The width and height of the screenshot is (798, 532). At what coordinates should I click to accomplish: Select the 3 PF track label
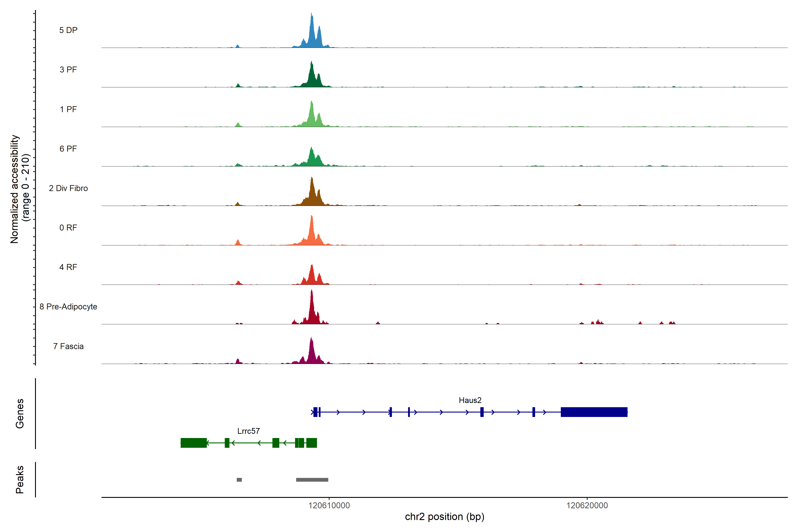click(x=68, y=70)
